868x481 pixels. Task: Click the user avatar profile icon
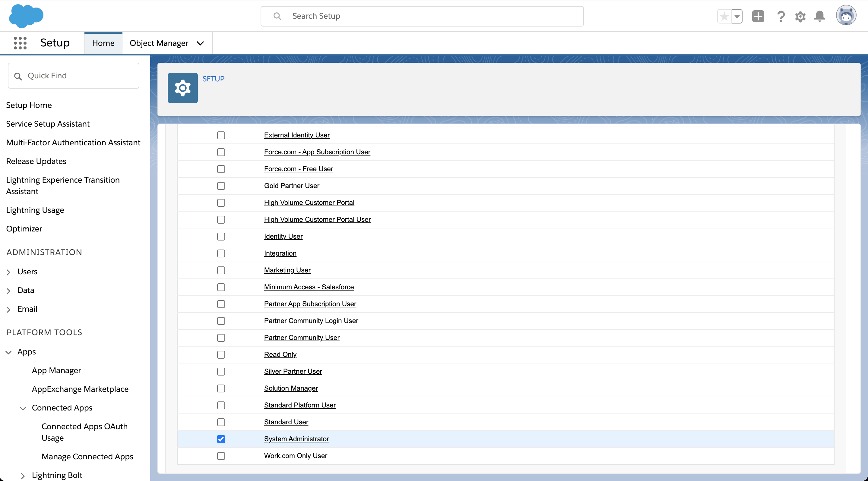(846, 15)
